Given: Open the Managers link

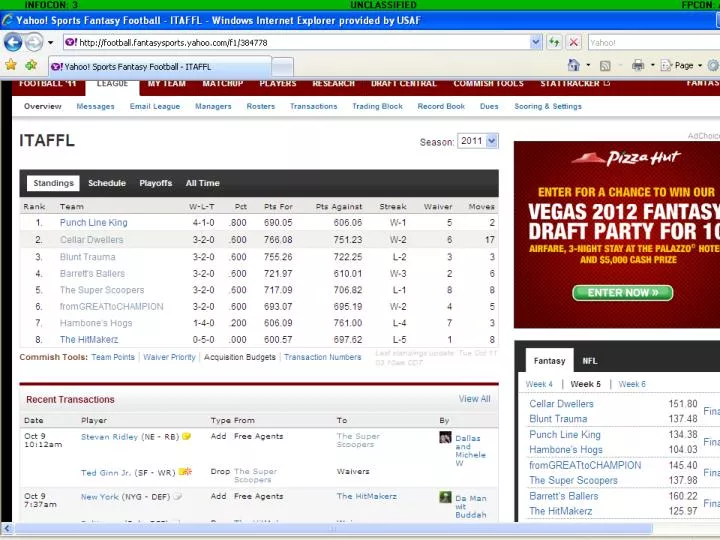Looking at the screenshot, I should [x=213, y=107].
